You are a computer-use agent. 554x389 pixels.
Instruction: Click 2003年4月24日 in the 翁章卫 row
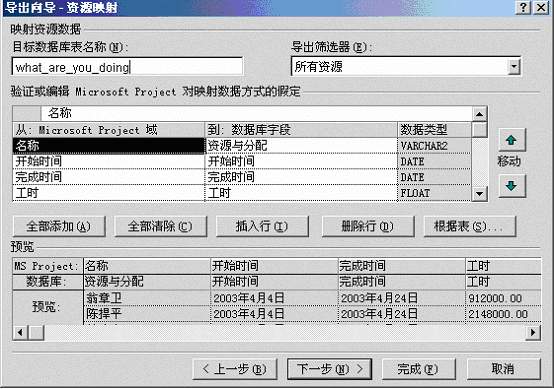coord(401,298)
